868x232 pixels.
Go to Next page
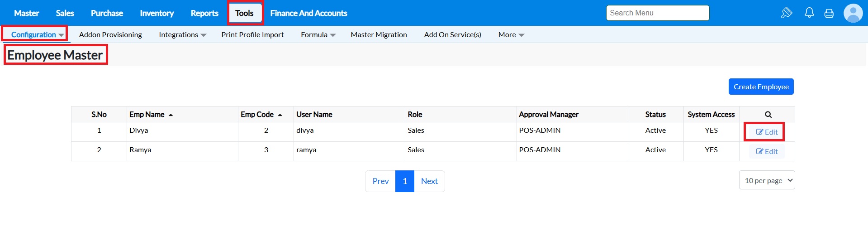pos(429,181)
